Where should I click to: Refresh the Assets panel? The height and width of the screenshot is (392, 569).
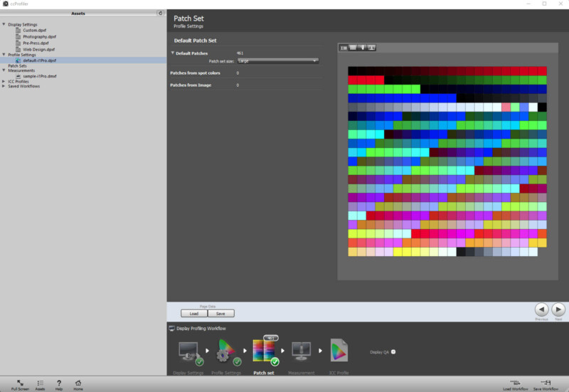tap(161, 14)
